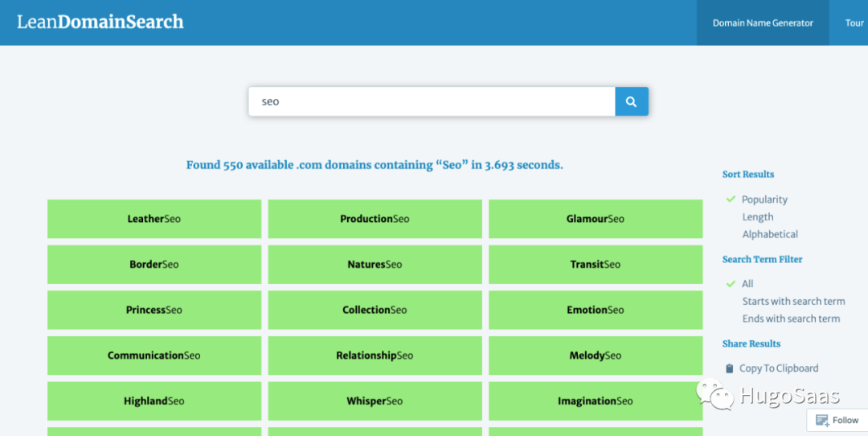The height and width of the screenshot is (436, 868).
Task: Pick the CommunicationSeo domain tile
Action: coord(154,355)
